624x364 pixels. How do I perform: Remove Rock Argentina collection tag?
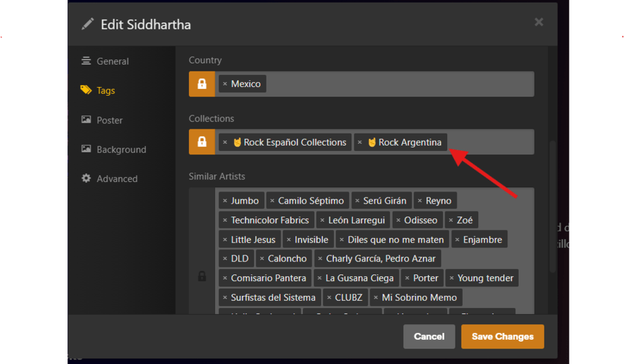tap(360, 142)
